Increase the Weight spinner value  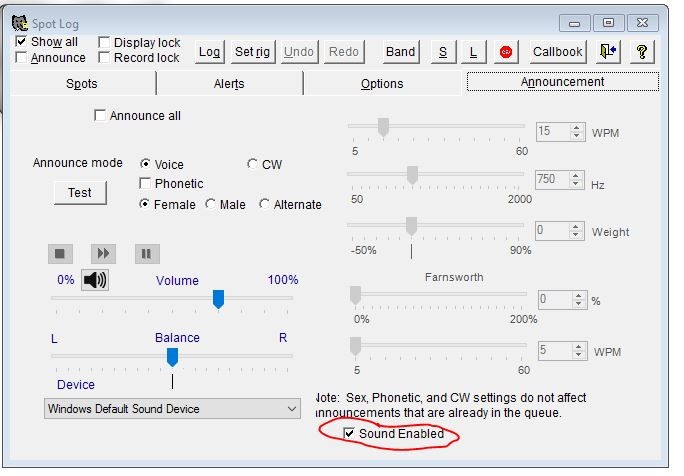pos(576,226)
